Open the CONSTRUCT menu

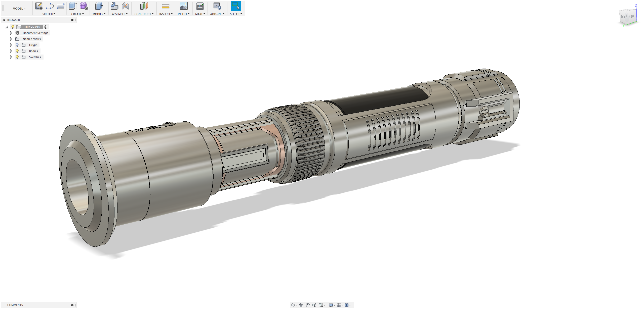[x=144, y=14]
